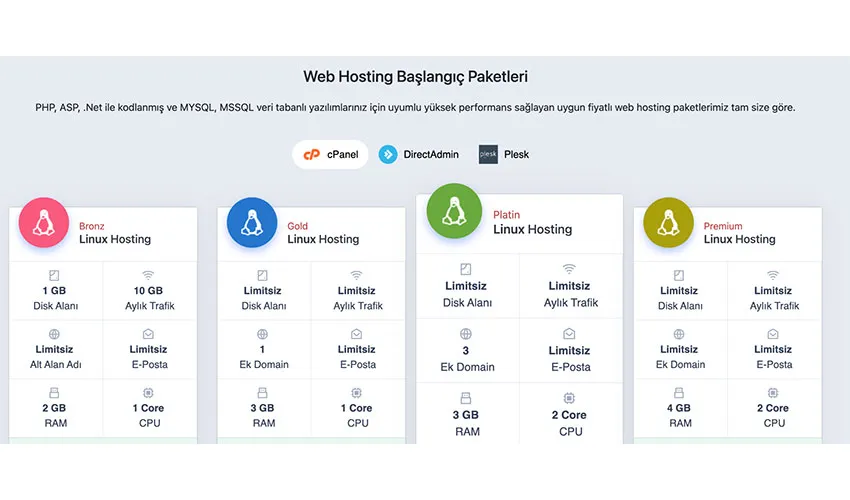
Task: Click the Web Hosting Başlangıç Paketleri heading
Action: coord(416,76)
